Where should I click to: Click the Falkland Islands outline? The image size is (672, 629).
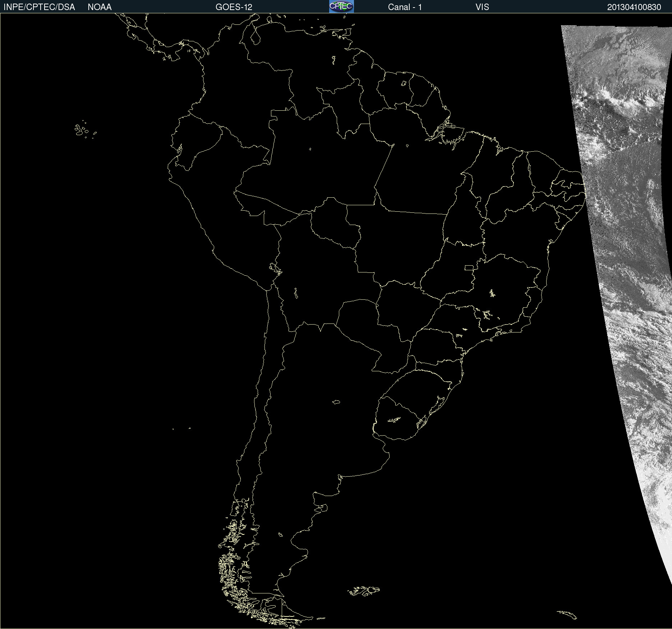coord(364,591)
